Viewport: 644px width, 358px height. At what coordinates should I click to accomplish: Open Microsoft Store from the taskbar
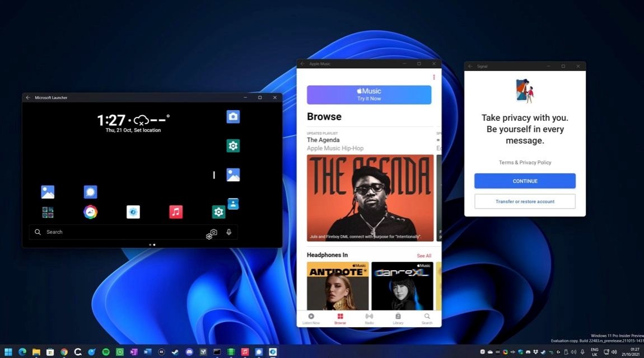tap(50, 352)
